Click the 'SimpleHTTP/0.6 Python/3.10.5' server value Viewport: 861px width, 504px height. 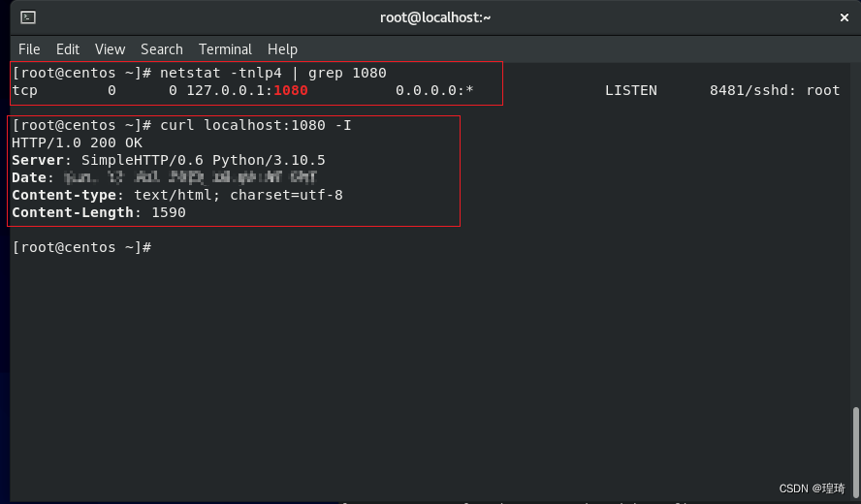204,160
